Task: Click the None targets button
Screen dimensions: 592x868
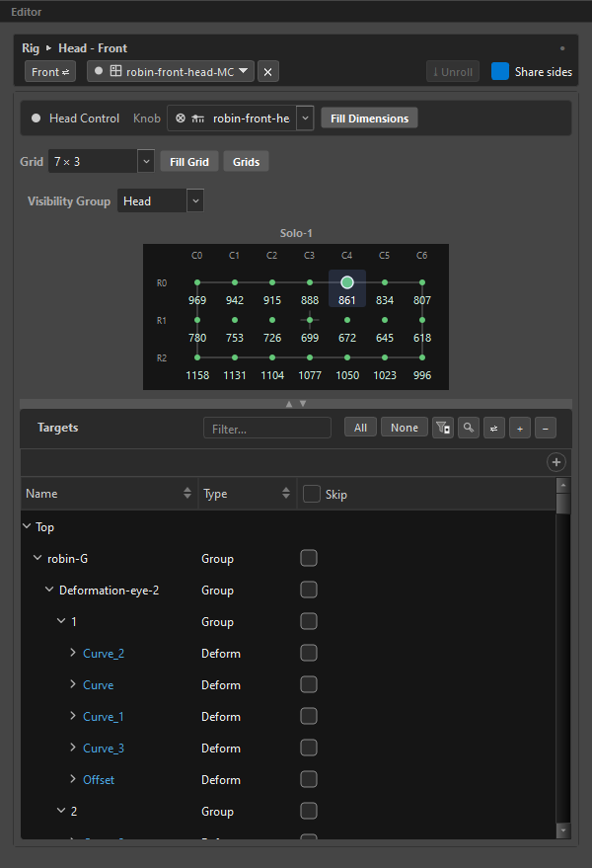Action: coord(404,428)
